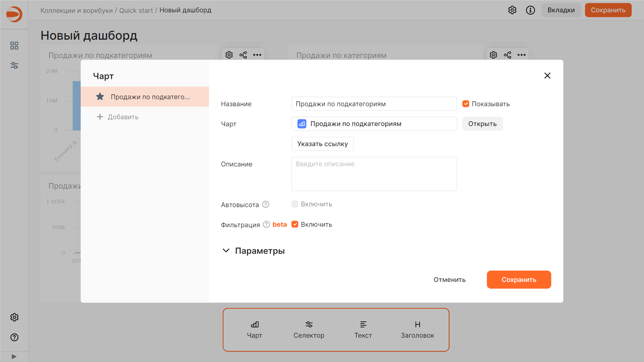Open the sidebar help question icon
The image size is (644, 362).
point(14,337)
